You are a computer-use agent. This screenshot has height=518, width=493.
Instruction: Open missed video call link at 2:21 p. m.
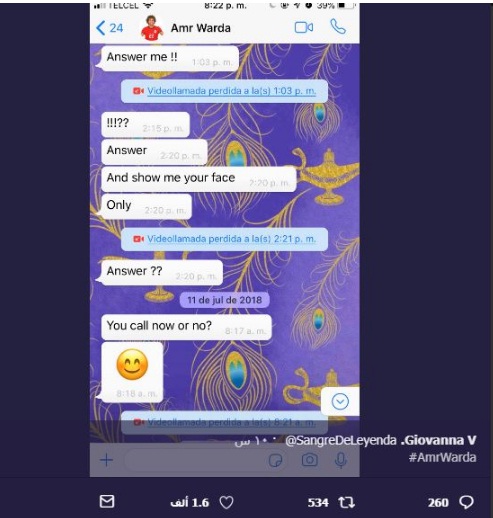coord(231,239)
